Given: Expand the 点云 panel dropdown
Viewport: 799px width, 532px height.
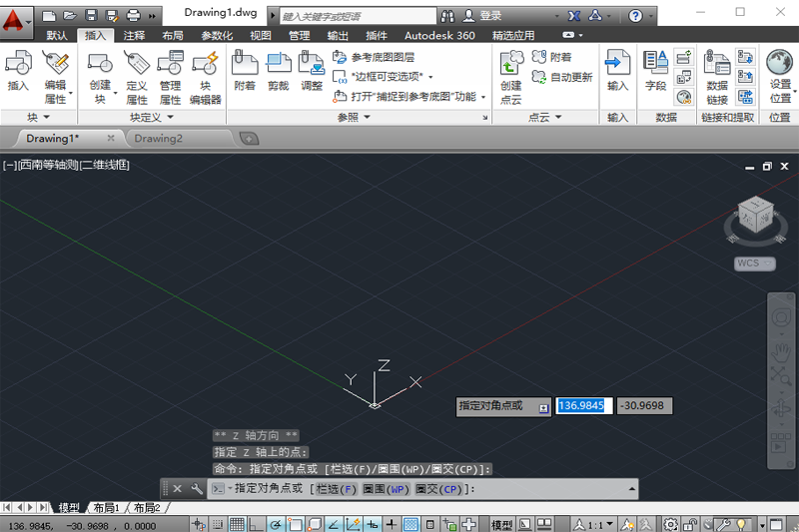Looking at the screenshot, I should 544,117.
